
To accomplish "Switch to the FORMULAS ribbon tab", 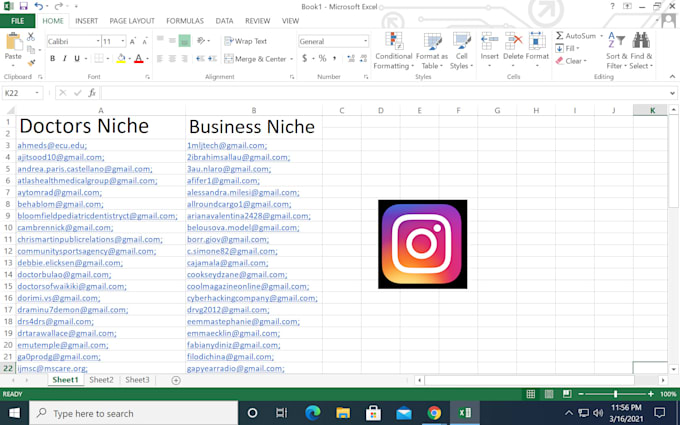I will tap(185, 21).
